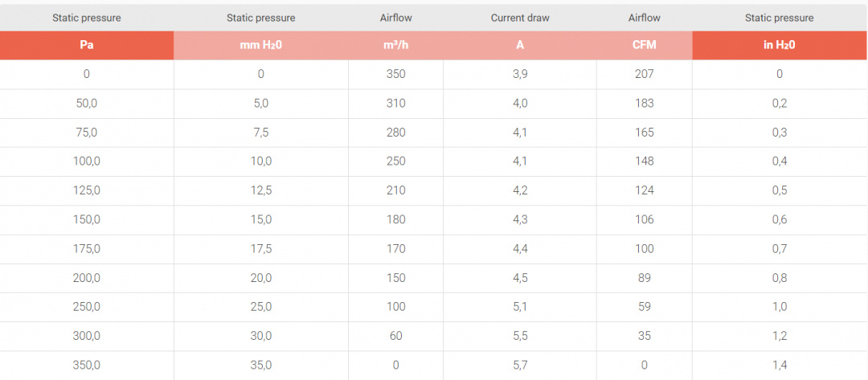Click the 17,5 mm H₂0 cell
Screen dimensions: 868x380
tap(261, 248)
